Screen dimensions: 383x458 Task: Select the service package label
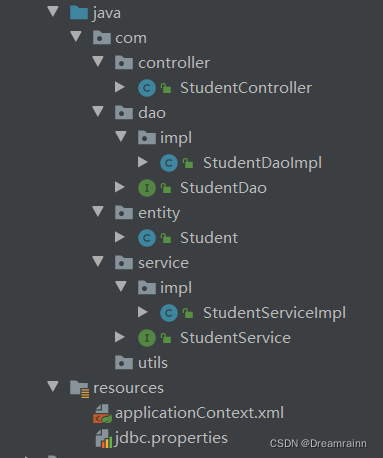pos(163,263)
